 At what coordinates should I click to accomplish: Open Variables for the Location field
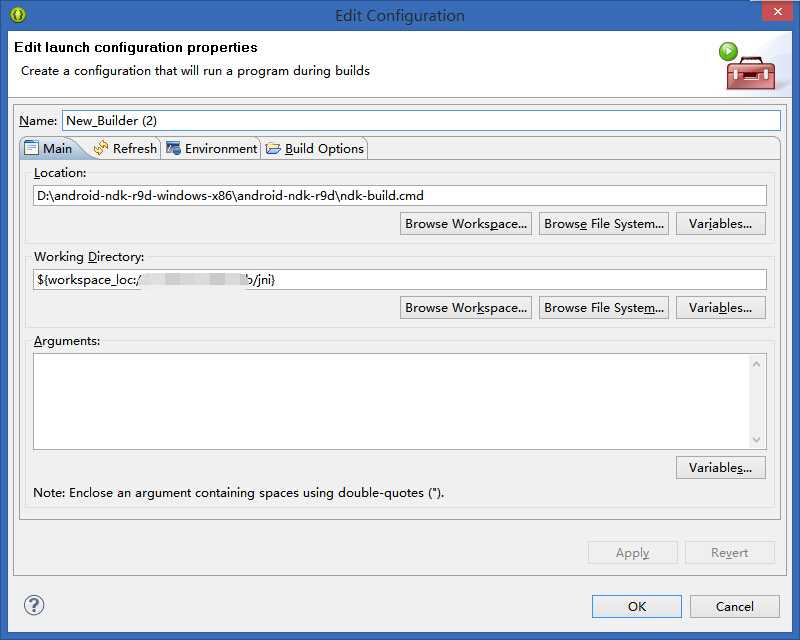[720, 224]
